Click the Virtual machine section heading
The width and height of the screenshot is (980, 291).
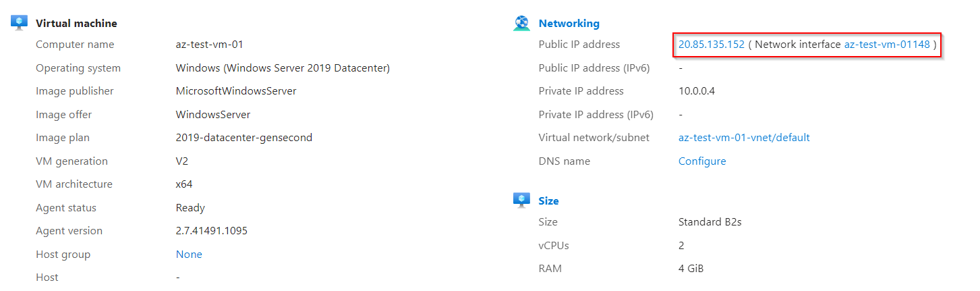76,24
